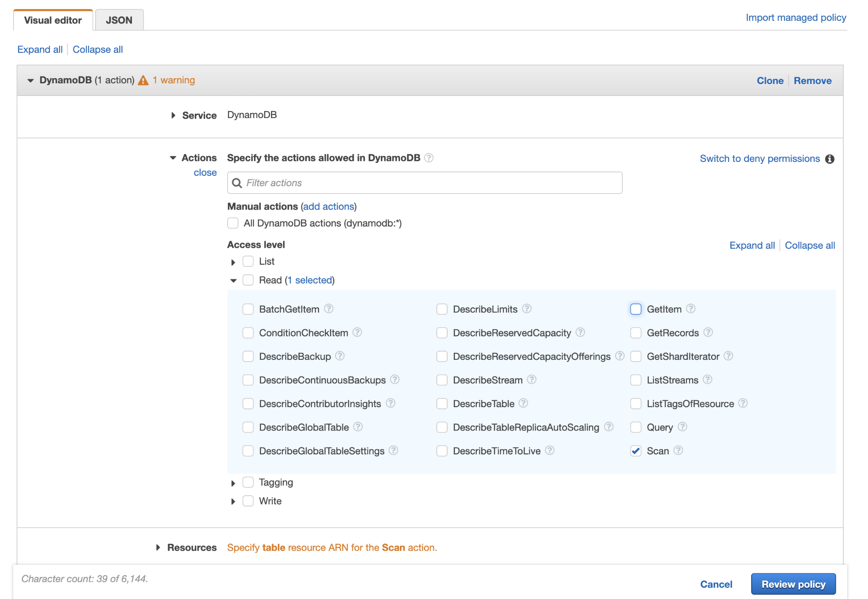Click the info icon next to deny permissions
This screenshot has width=868, height=599.
[830, 159]
